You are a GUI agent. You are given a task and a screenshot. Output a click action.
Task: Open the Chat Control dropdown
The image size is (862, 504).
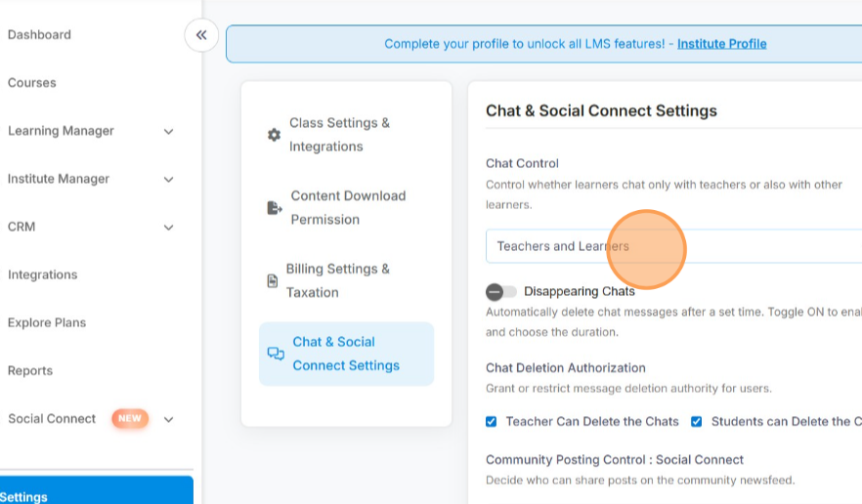click(x=673, y=246)
